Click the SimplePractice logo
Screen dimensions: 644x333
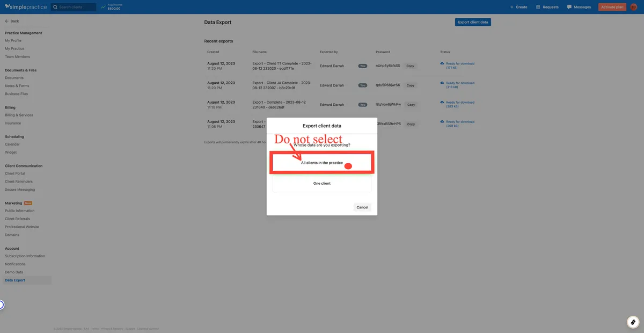click(25, 7)
